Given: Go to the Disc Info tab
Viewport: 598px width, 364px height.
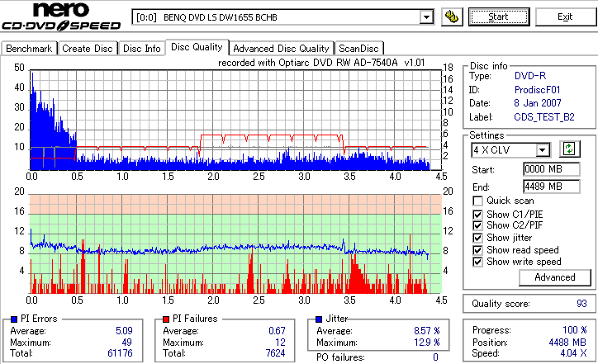Looking at the screenshot, I should click(141, 49).
